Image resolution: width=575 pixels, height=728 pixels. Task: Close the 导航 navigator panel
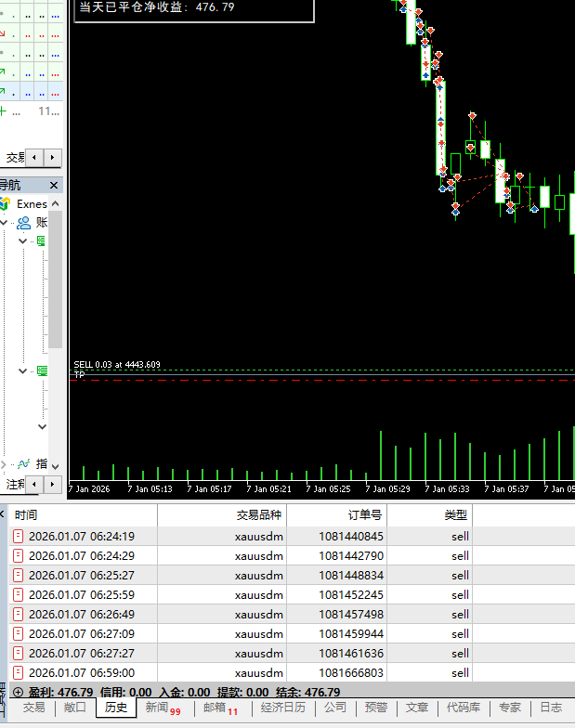point(54,186)
